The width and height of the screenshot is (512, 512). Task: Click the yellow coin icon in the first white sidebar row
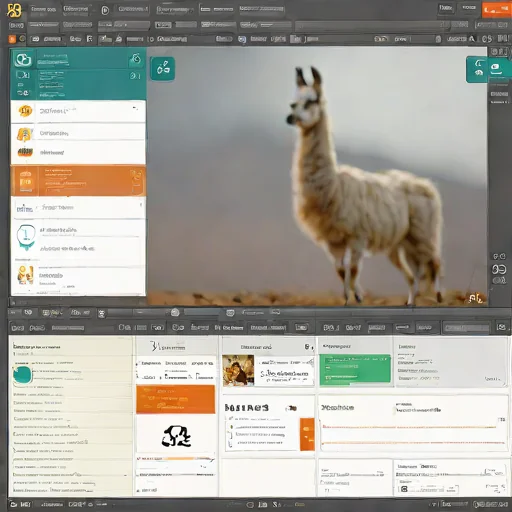pyautogui.click(x=25, y=111)
